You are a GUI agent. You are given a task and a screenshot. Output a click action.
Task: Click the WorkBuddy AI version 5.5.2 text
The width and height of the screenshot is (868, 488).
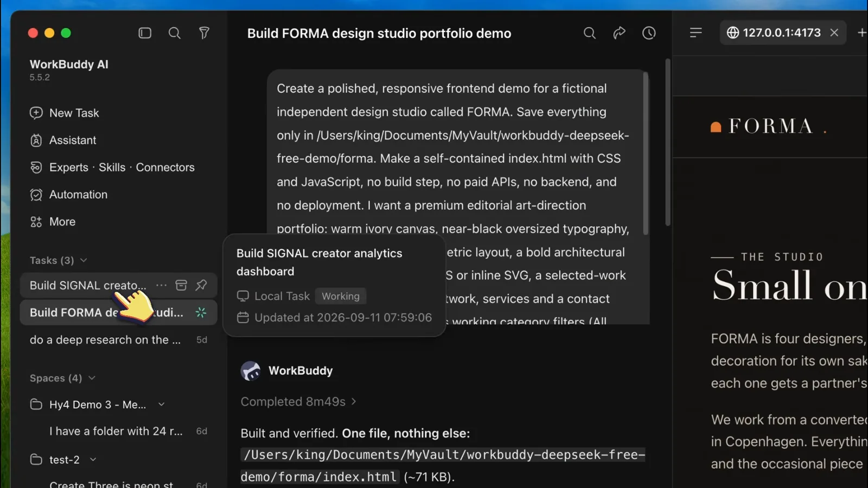(x=40, y=77)
